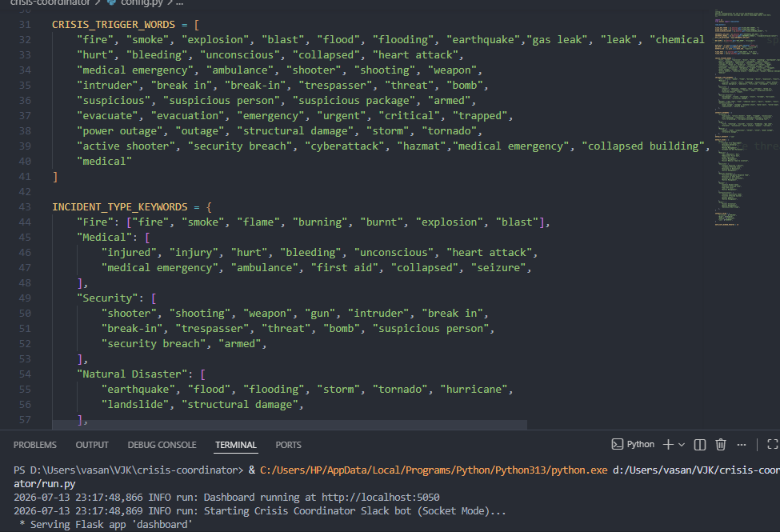
Task: Switch to the PROBLEMS panel tab
Action: pos(35,445)
